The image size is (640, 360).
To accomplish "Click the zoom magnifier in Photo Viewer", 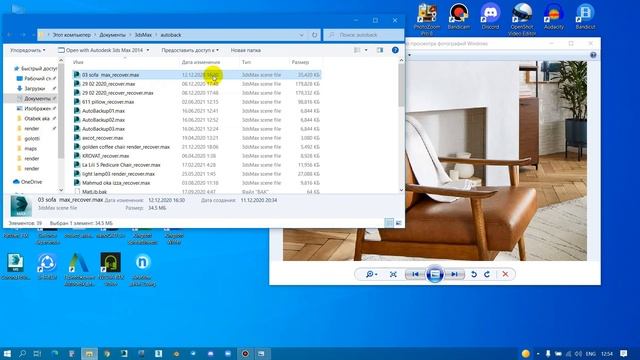I will pyautogui.click(x=371, y=274).
